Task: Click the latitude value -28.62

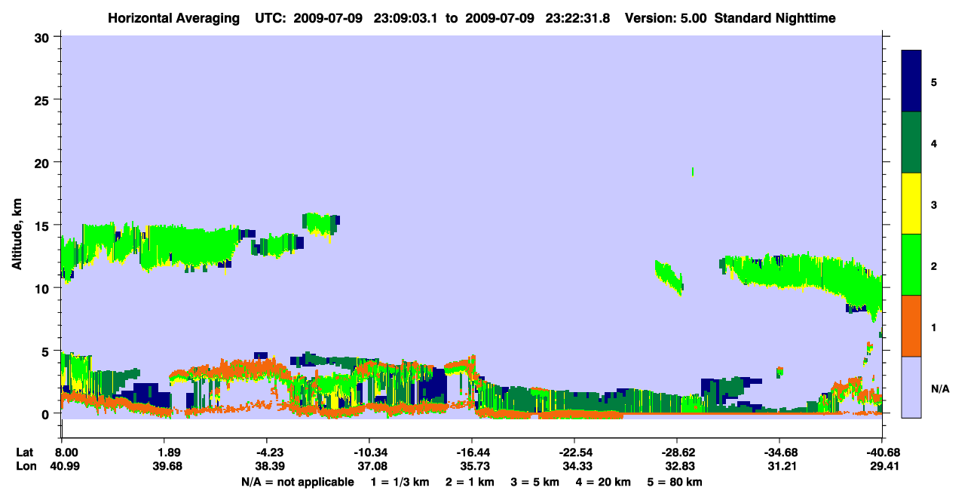Action: tap(677, 452)
